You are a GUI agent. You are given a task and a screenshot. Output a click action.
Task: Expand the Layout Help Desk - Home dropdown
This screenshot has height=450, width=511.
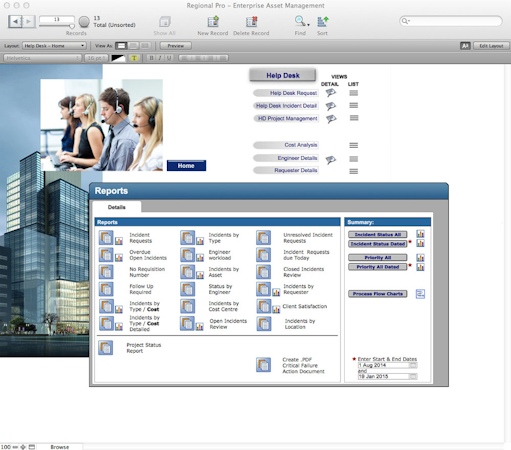tap(54, 46)
